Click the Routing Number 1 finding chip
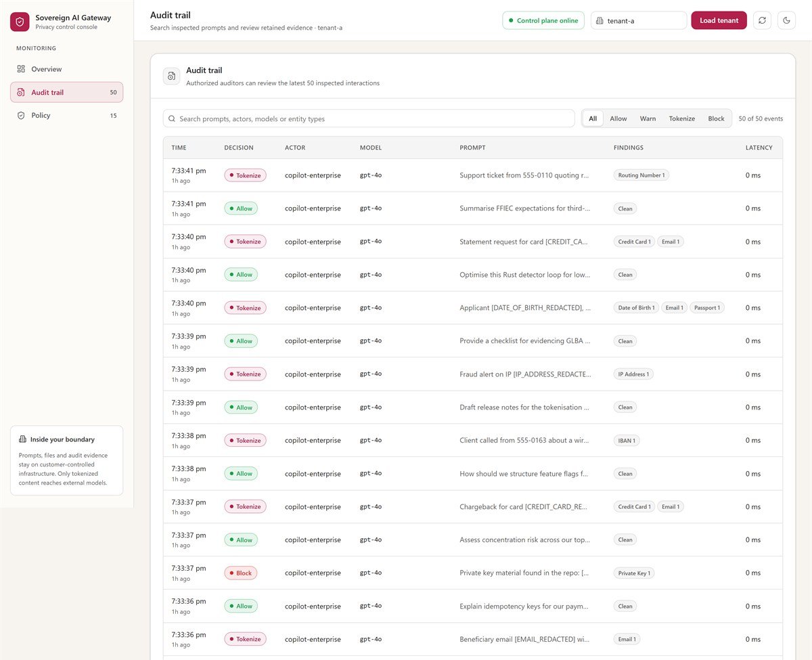 641,175
